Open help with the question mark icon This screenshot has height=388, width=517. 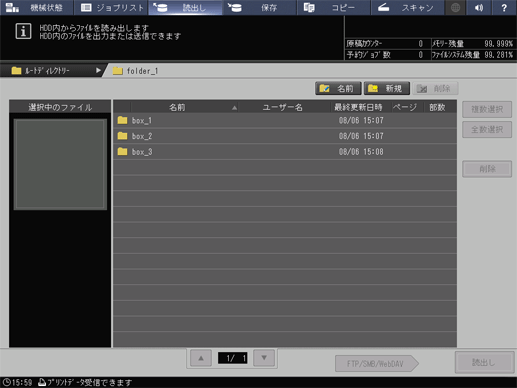[504, 7]
